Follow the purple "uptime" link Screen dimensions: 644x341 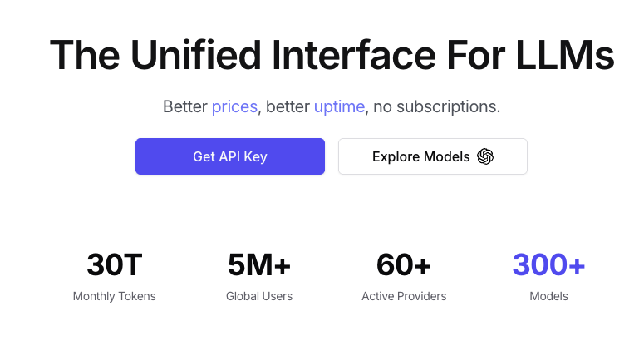point(339,107)
